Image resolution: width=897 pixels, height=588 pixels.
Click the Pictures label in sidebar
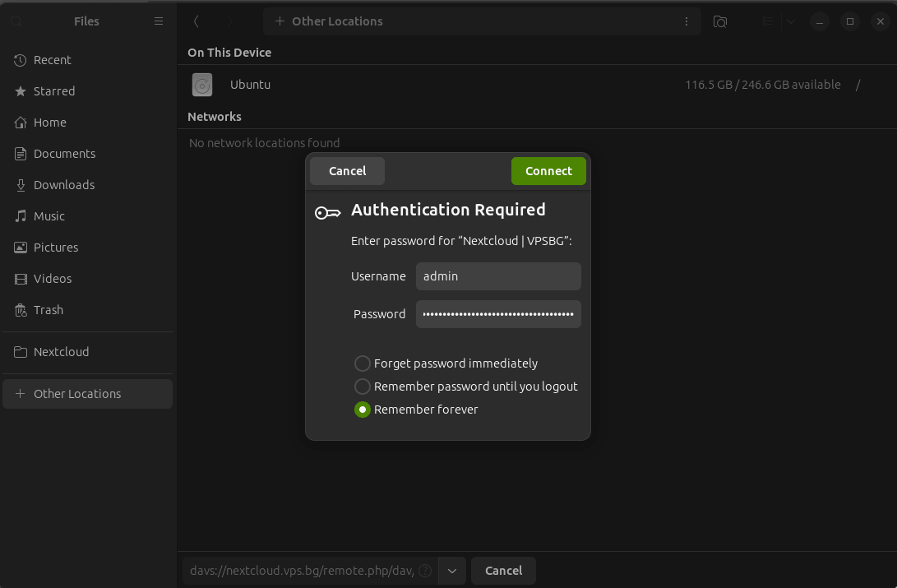pyautogui.click(x=56, y=247)
